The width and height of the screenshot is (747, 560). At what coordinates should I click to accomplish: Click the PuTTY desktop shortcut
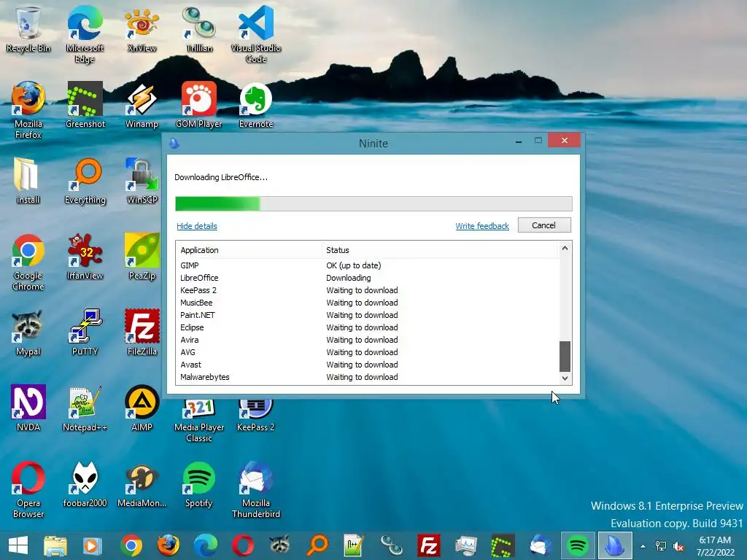coord(85,332)
